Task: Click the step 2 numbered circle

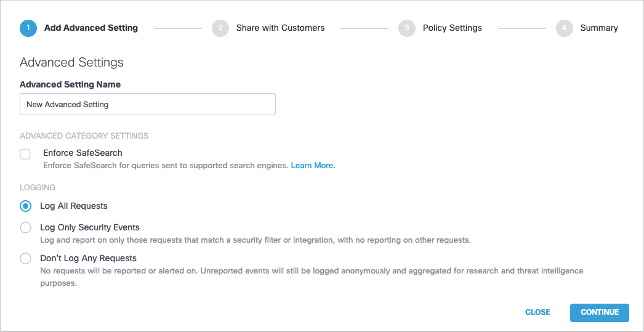Action: tap(220, 28)
